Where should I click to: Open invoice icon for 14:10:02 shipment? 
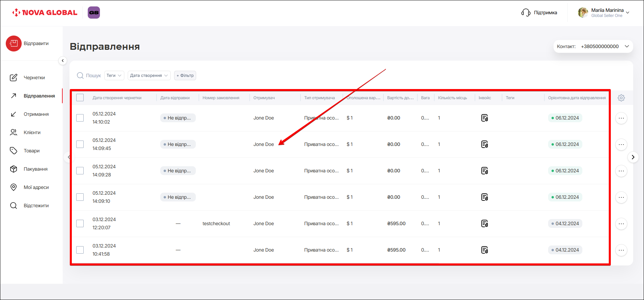click(484, 118)
